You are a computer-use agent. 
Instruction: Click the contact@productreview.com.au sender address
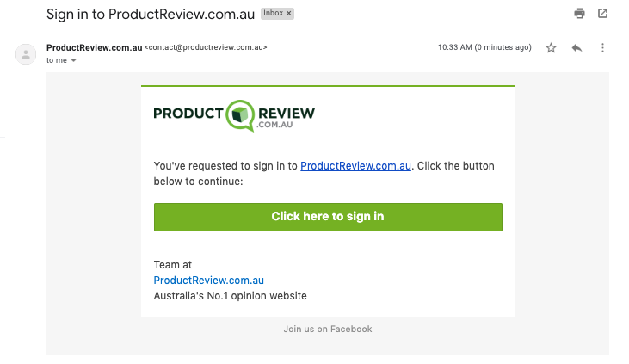pos(206,47)
